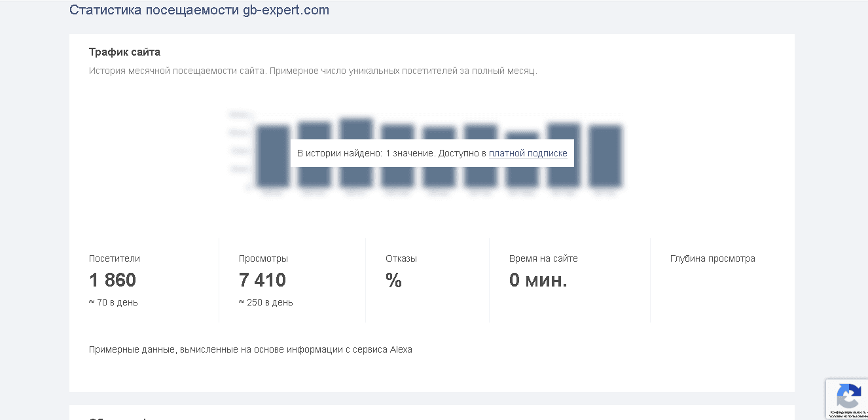Click the "В истории найдено: 1 значение" message
868x420 pixels.
pos(365,153)
